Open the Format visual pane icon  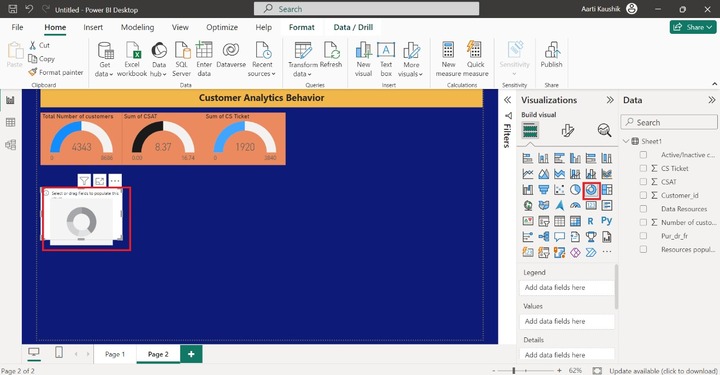pyautogui.click(x=568, y=131)
